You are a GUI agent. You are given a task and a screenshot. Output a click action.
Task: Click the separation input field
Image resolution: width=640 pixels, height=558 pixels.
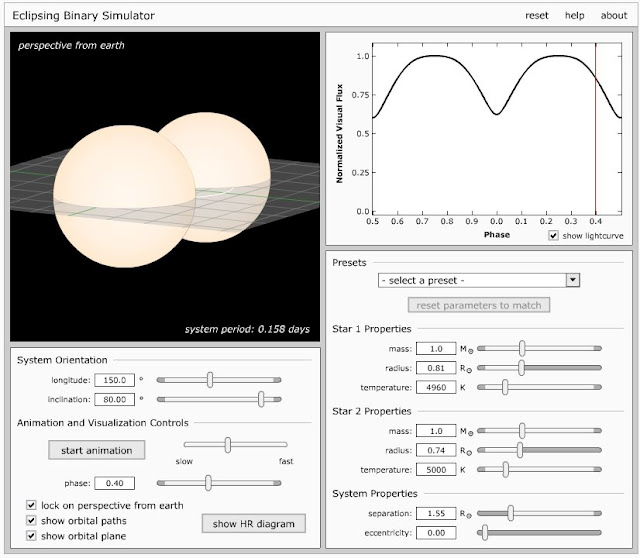[436, 513]
